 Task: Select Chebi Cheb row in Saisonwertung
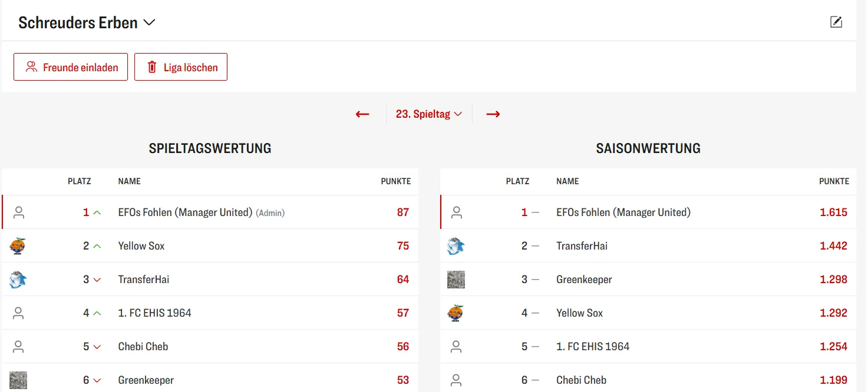pos(581,380)
